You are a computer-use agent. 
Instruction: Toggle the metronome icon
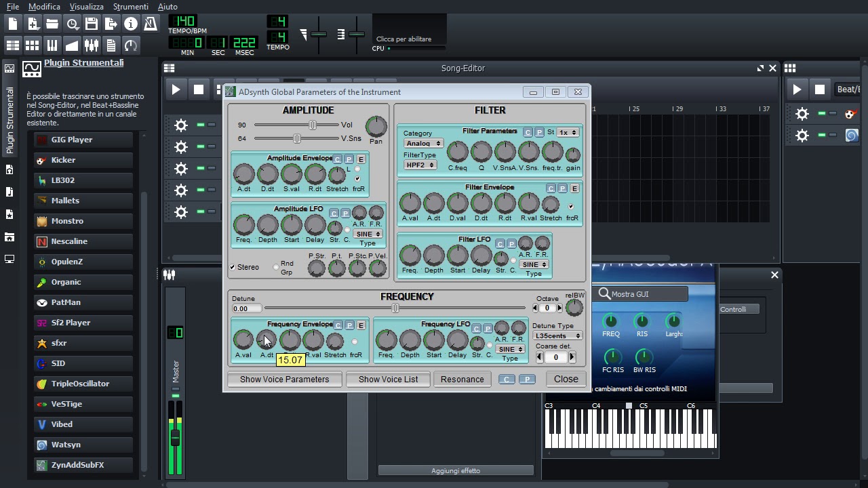point(151,24)
